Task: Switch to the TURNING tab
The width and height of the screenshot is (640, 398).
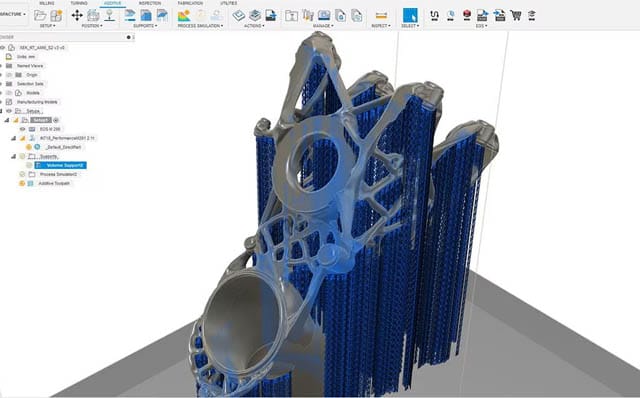Action: click(79, 3)
